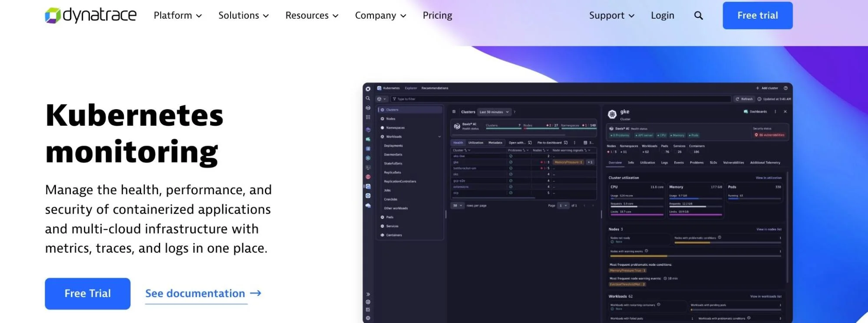Select CronJobs in the sidebar tree
This screenshot has height=323, width=868.
[390, 199]
